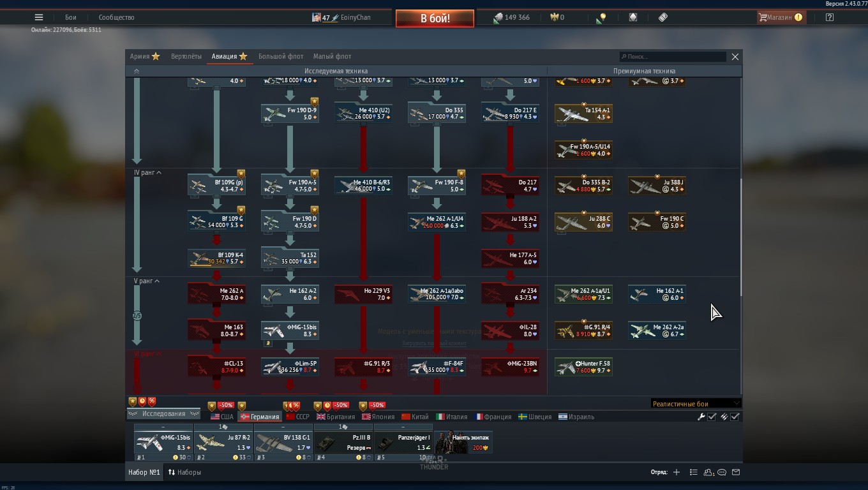Select the premium Ta 154 A-1 card
The image size is (868, 490).
(x=583, y=114)
